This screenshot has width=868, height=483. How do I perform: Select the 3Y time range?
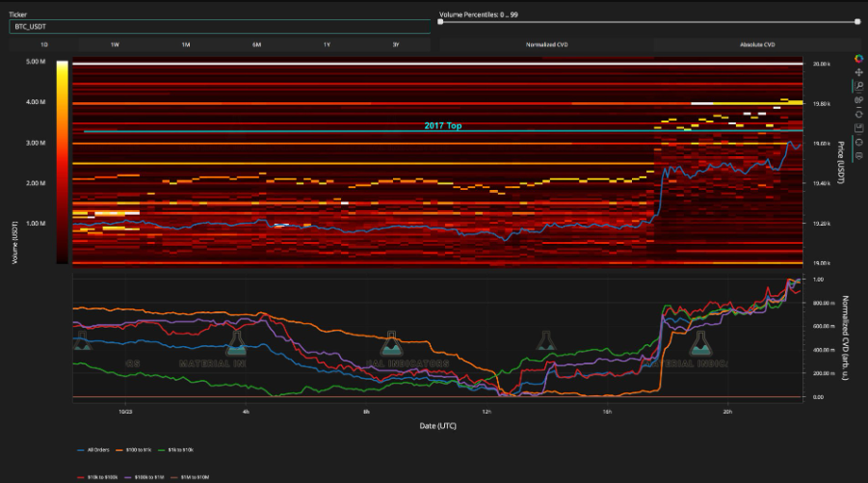click(x=396, y=45)
